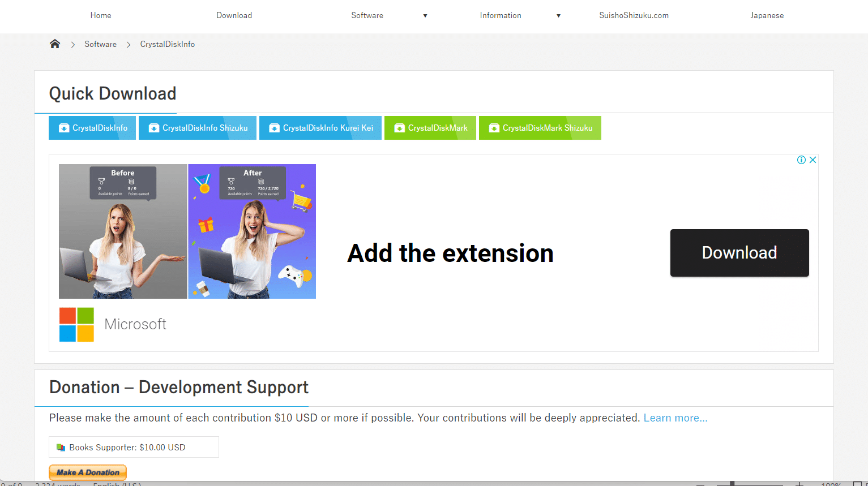This screenshot has height=486, width=868.
Task: Go to the Download page
Action: click(234, 15)
